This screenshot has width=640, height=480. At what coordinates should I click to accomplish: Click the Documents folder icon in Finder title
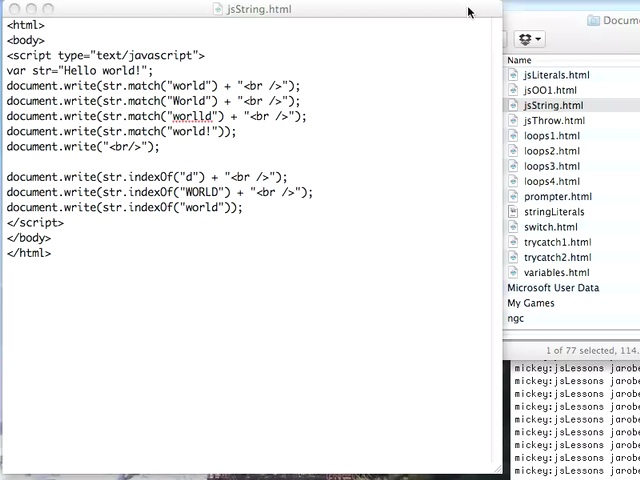tap(593, 20)
